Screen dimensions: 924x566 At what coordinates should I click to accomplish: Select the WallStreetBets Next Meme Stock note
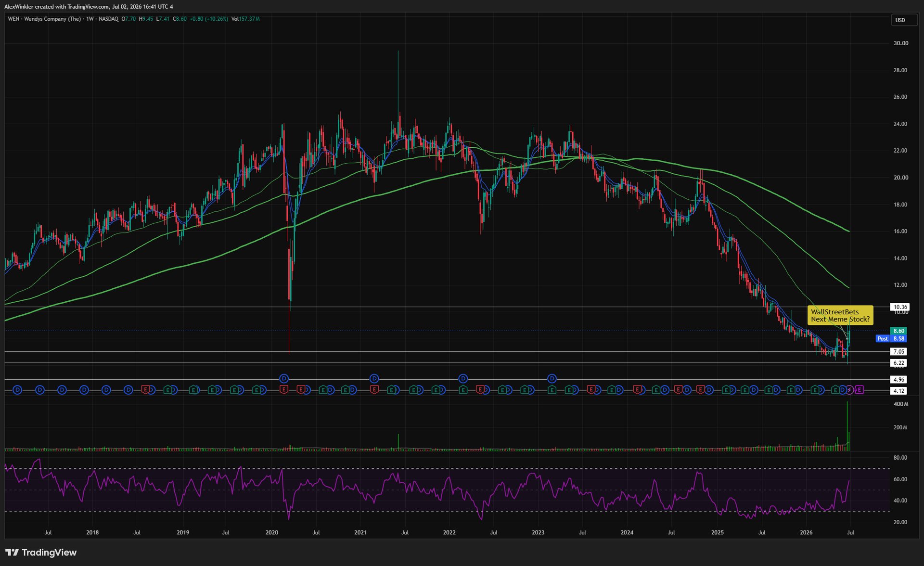point(840,315)
